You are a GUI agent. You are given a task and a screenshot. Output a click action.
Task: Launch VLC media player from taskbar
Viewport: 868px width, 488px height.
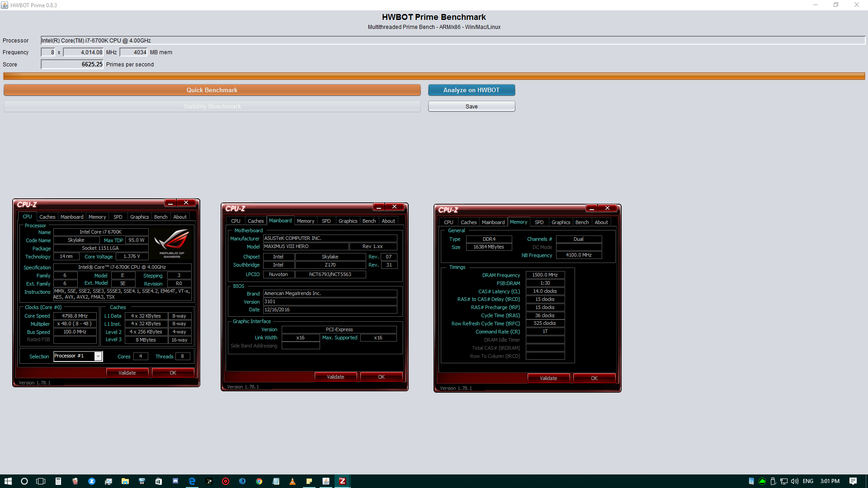[292, 481]
